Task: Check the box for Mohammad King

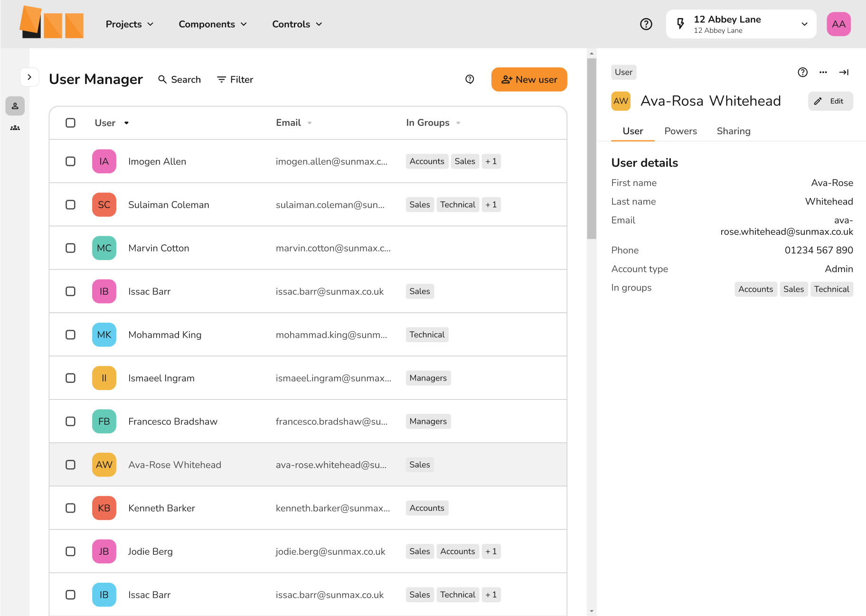Action: pyautogui.click(x=70, y=335)
